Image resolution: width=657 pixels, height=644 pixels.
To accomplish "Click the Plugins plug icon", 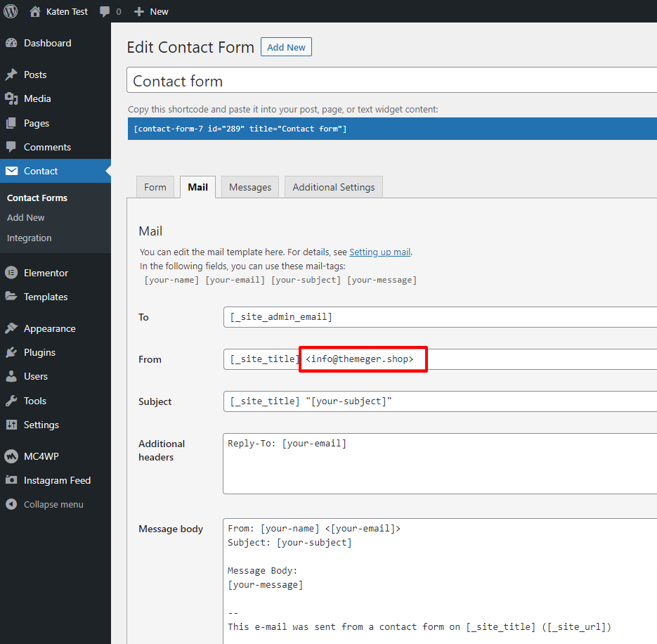I will [x=11, y=352].
